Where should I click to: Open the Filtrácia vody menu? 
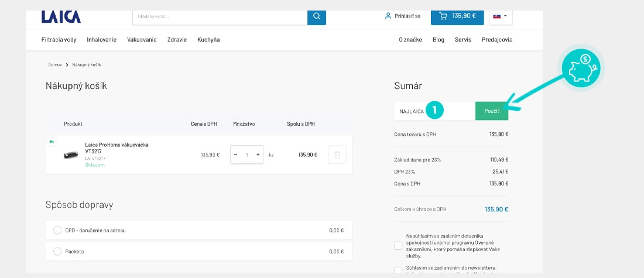(x=59, y=40)
